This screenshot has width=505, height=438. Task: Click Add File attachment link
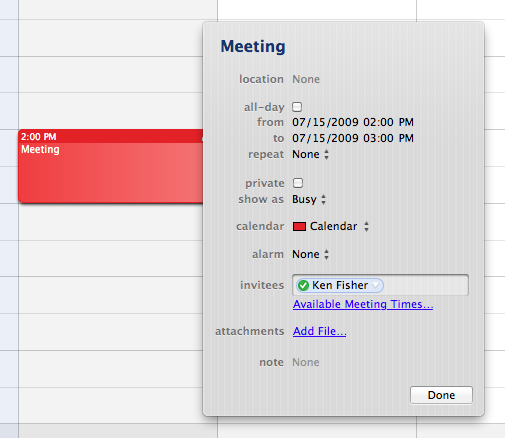(x=320, y=331)
